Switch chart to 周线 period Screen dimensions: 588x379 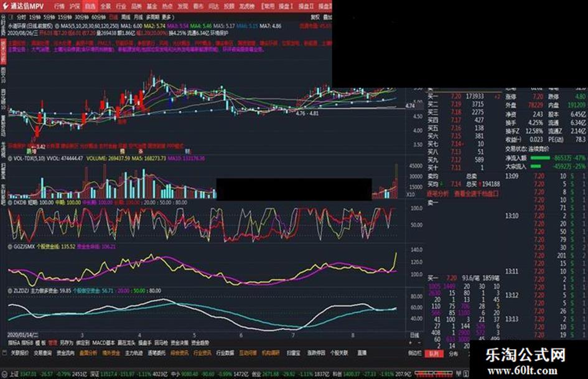126,17
